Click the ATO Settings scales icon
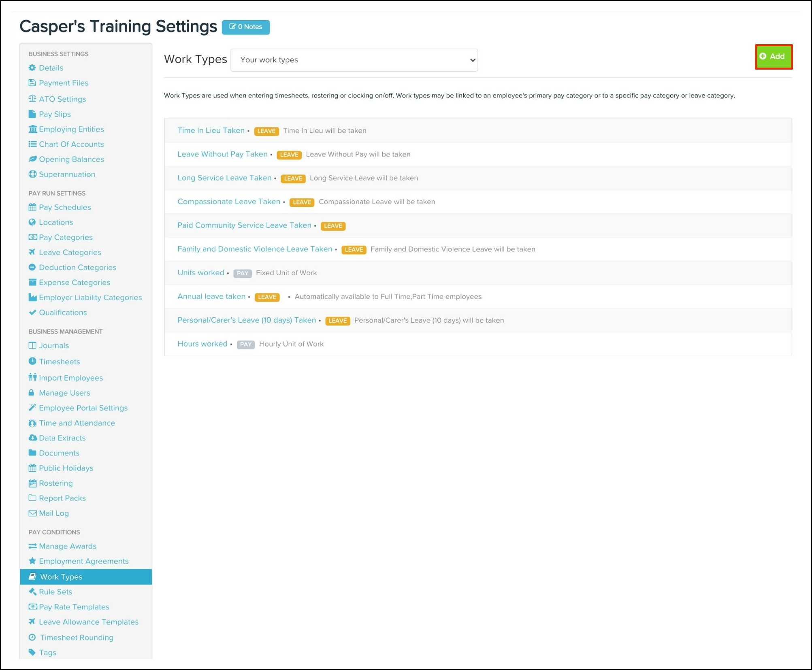 tap(32, 98)
